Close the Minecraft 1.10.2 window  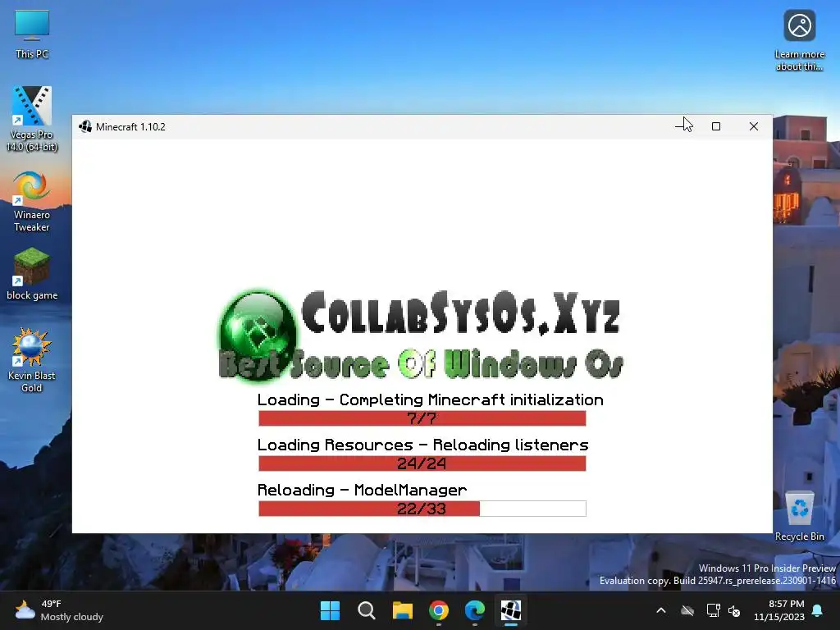[754, 126]
